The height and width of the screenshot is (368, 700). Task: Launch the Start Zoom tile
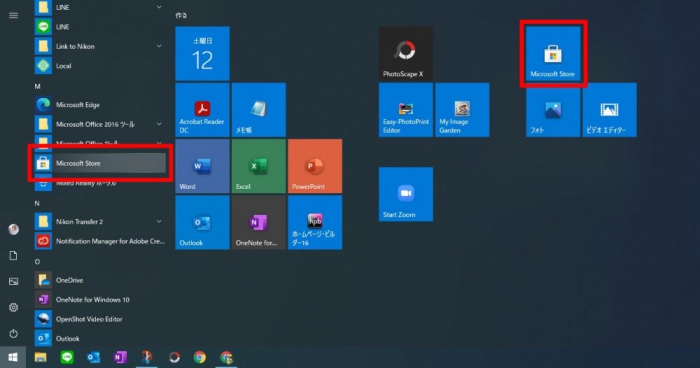406,194
